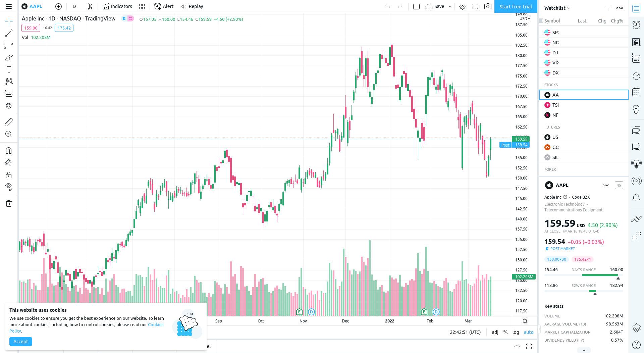Open the hamburger main menu
Viewport: 644px width, 353px height.
pyautogui.click(x=9, y=6)
